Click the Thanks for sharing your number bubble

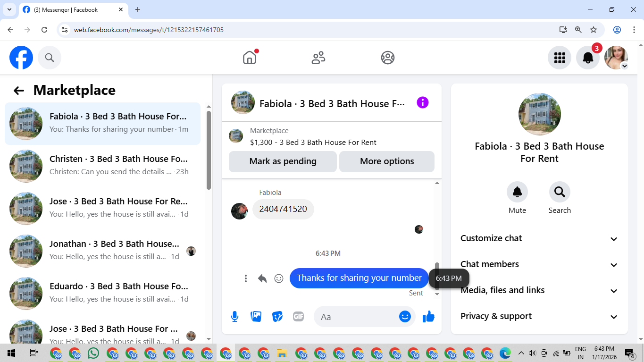point(359,278)
